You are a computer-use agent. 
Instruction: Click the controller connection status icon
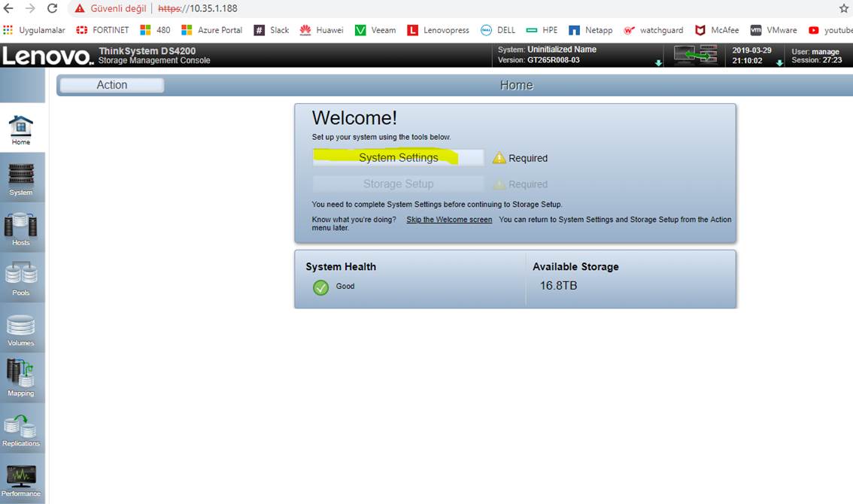[695, 55]
